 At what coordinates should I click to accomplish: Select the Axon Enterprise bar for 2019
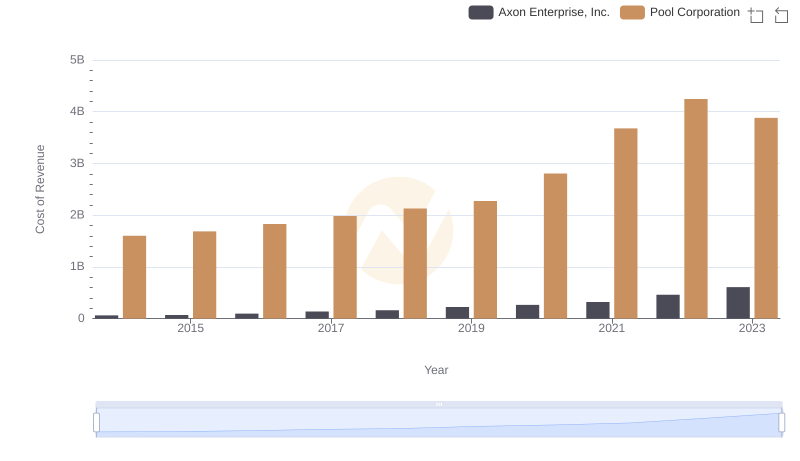coord(457,313)
